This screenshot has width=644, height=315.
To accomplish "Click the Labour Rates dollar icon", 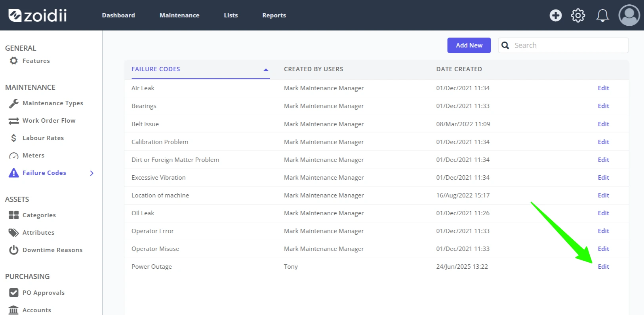I will point(14,138).
